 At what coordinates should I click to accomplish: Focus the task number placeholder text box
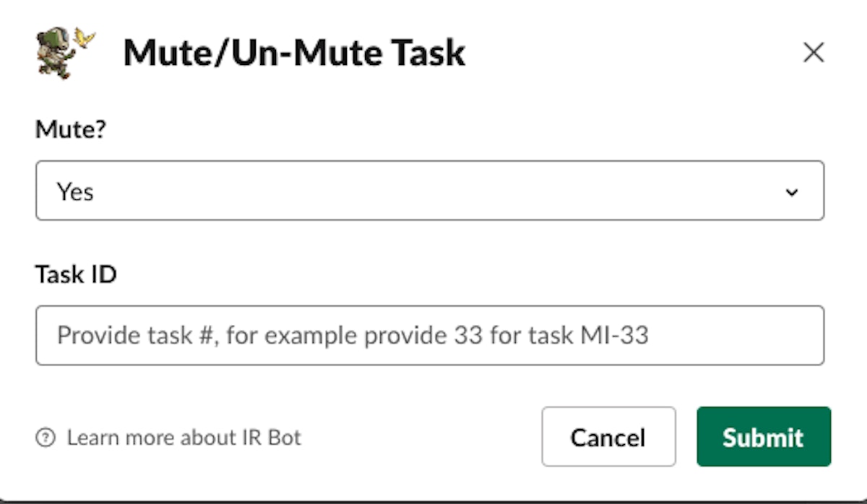353,335
